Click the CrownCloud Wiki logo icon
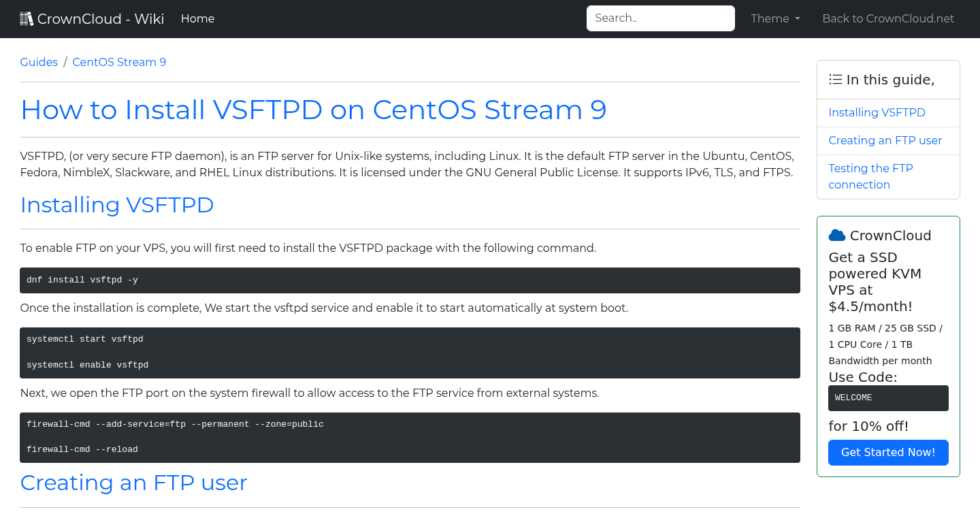Image resolution: width=980 pixels, height=518 pixels. (x=26, y=18)
